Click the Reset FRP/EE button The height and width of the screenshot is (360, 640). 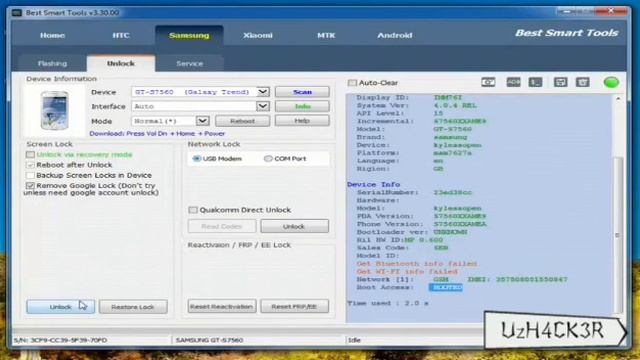pyautogui.click(x=294, y=307)
